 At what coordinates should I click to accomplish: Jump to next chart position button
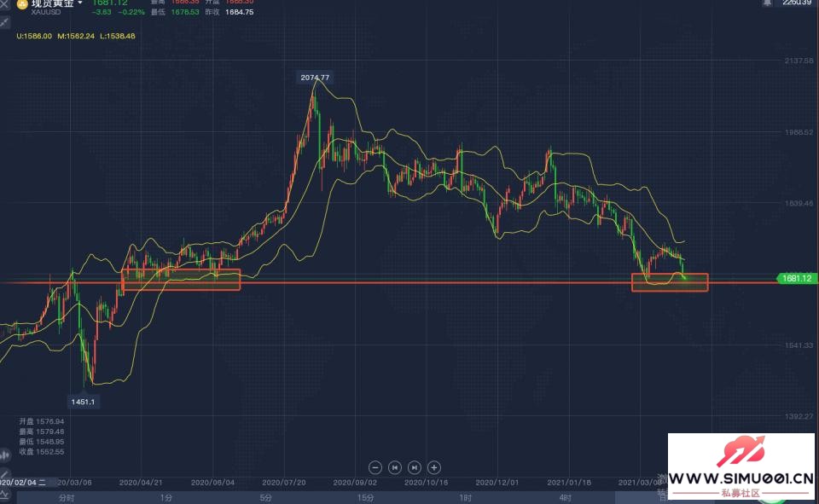click(x=415, y=467)
